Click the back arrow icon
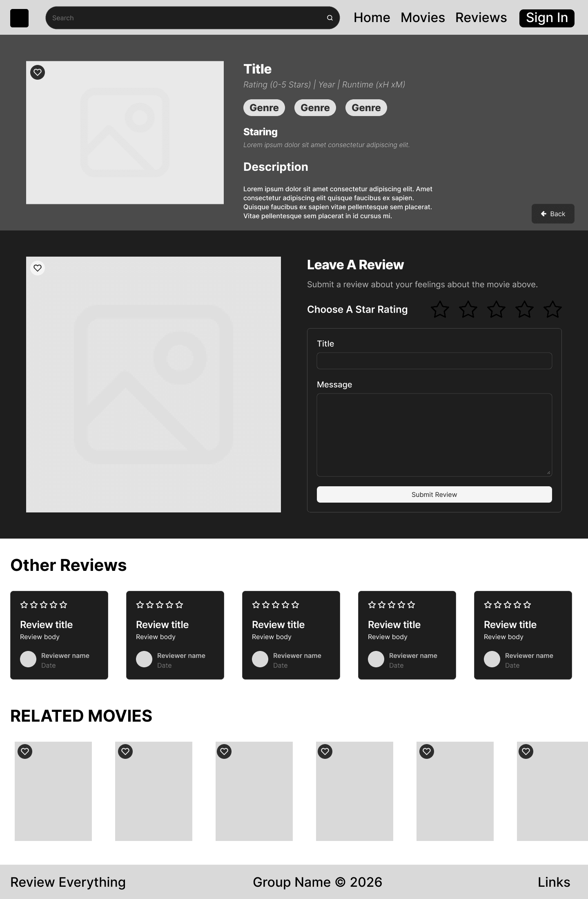Viewport: 588px width, 899px height. (x=543, y=214)
